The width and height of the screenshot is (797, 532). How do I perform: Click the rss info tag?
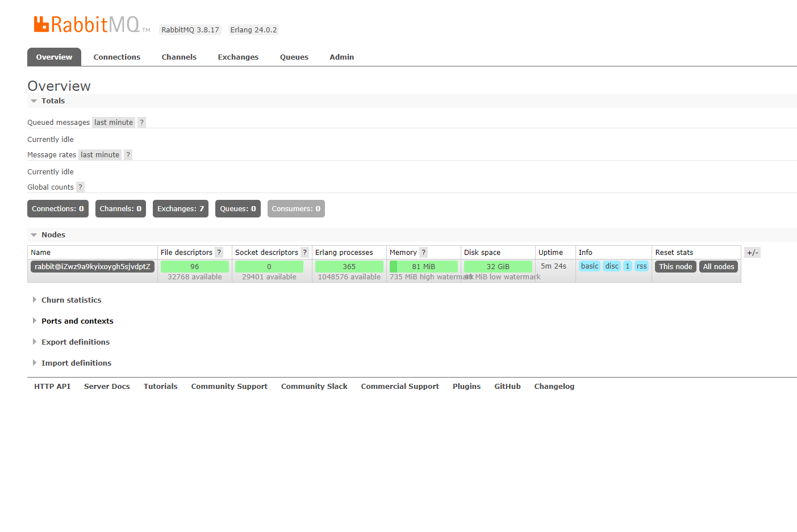coord(642,266)
